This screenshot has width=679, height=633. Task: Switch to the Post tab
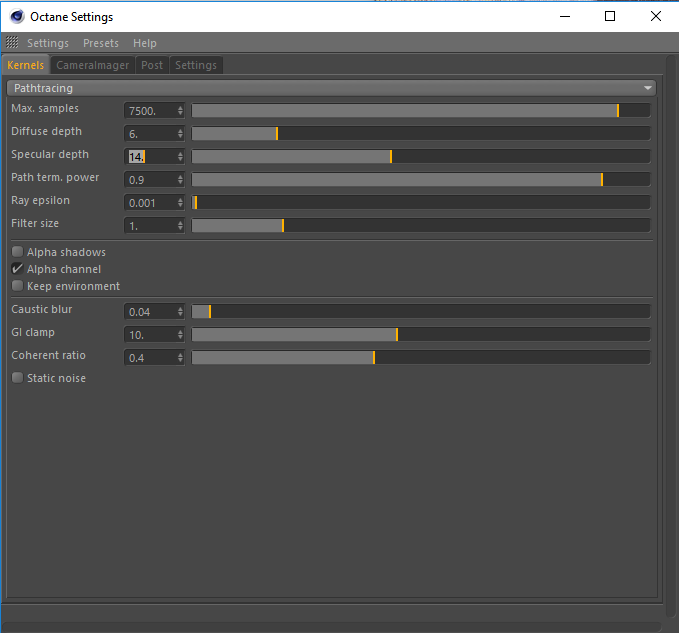coord(152,65)
